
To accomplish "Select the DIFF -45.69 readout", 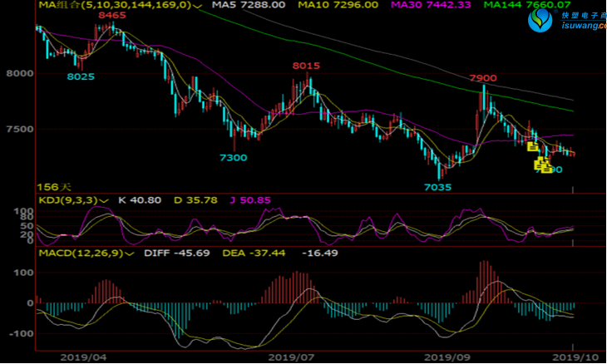I will [x=177, y=253].
